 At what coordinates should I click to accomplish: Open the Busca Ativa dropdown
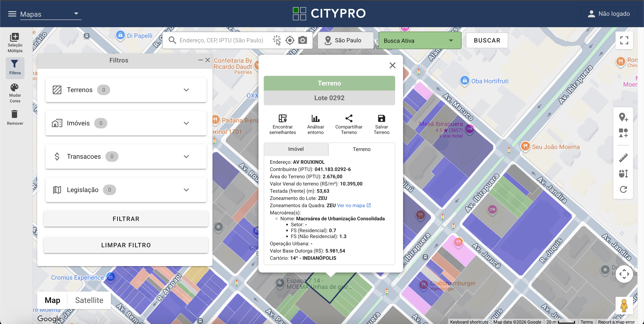420,40
